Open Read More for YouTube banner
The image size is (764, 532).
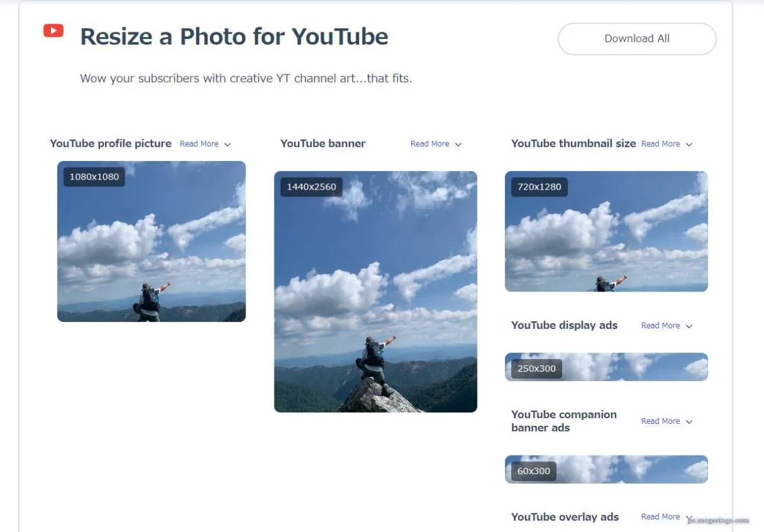pyautogui.click(x=430, y=144)
